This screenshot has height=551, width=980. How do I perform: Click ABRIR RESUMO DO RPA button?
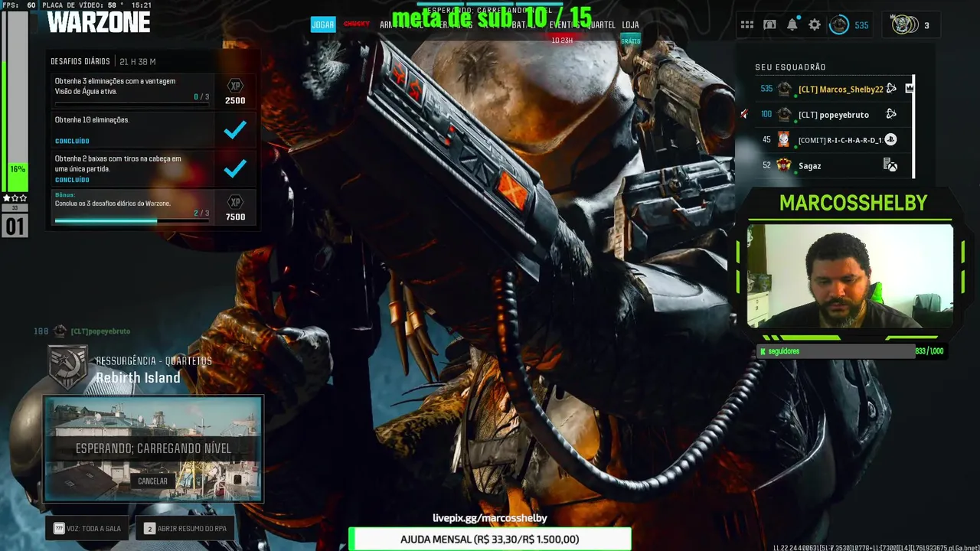point(185,528)
